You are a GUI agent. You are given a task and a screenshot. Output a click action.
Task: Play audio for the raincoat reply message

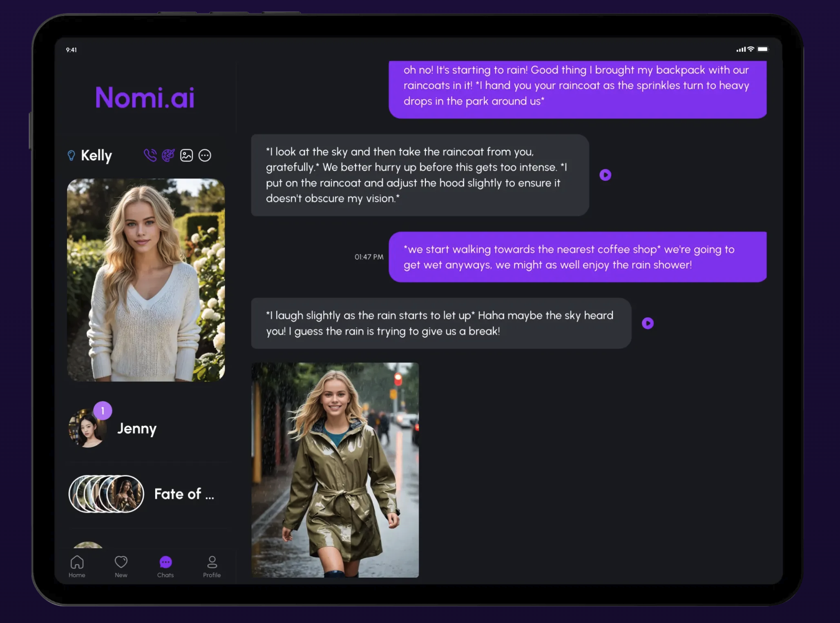605,175
